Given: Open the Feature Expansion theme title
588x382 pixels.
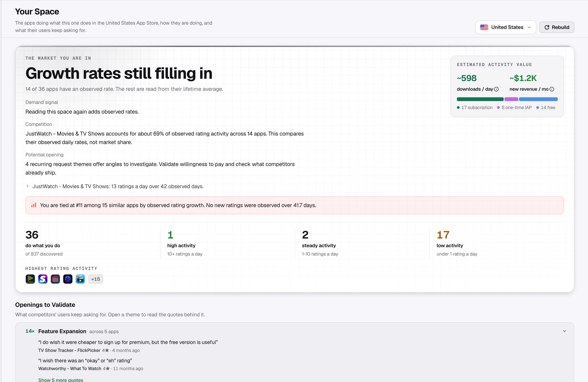Looking at the screenshot, I should click(x=62, y=331).
